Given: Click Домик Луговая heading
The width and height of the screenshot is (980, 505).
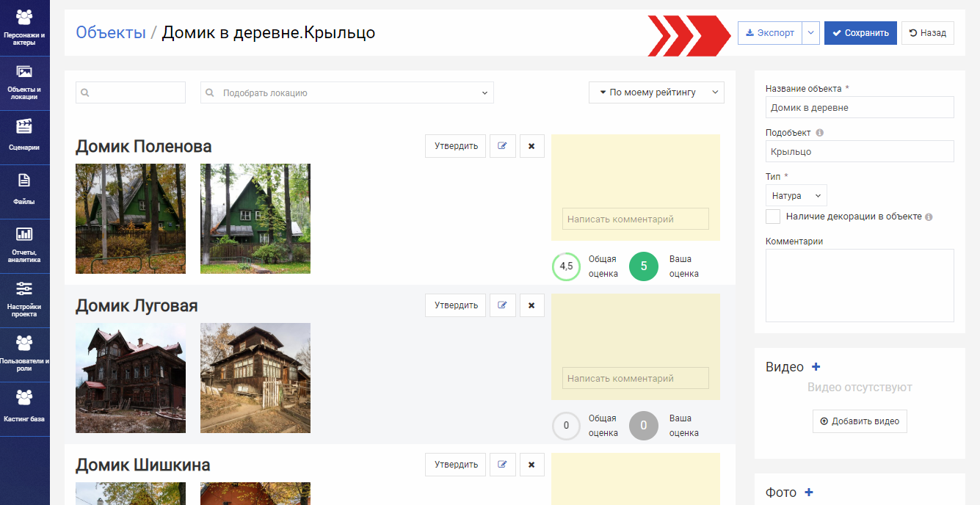Looking at the screenshot, I should click(137, 305).
